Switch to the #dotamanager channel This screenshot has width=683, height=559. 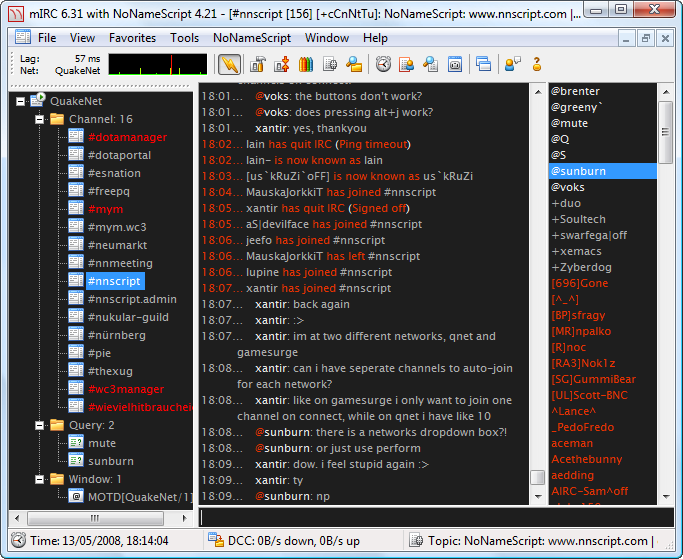tap(127, 137)
